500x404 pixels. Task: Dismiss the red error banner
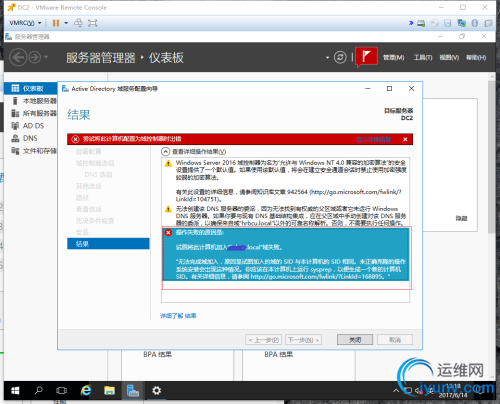point(405,139)
